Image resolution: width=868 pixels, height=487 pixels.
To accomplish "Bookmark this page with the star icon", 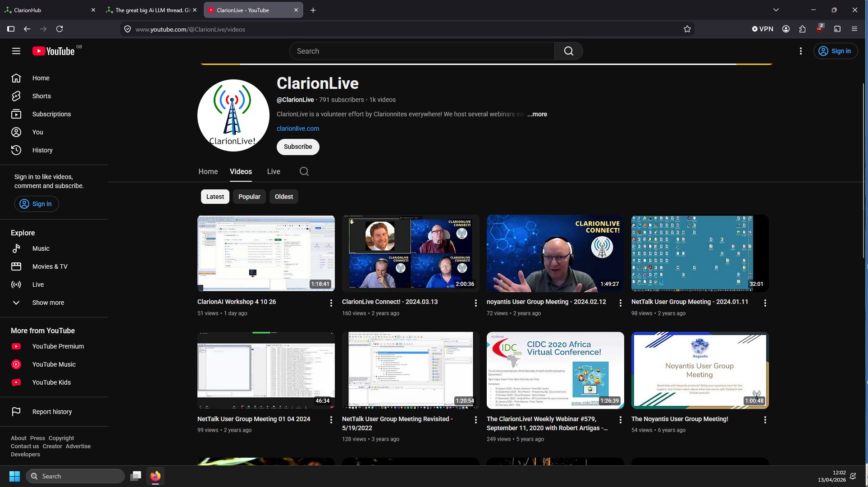I will point(687,29).
